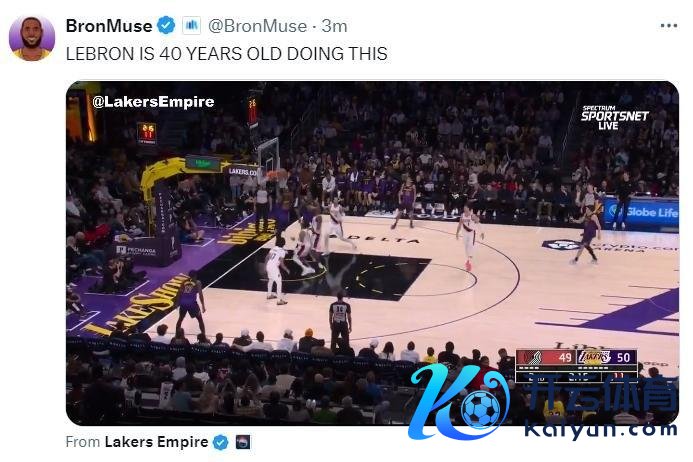
Task: Click the Kaiyun.com watermark text
Action: [x=601, y=429]
